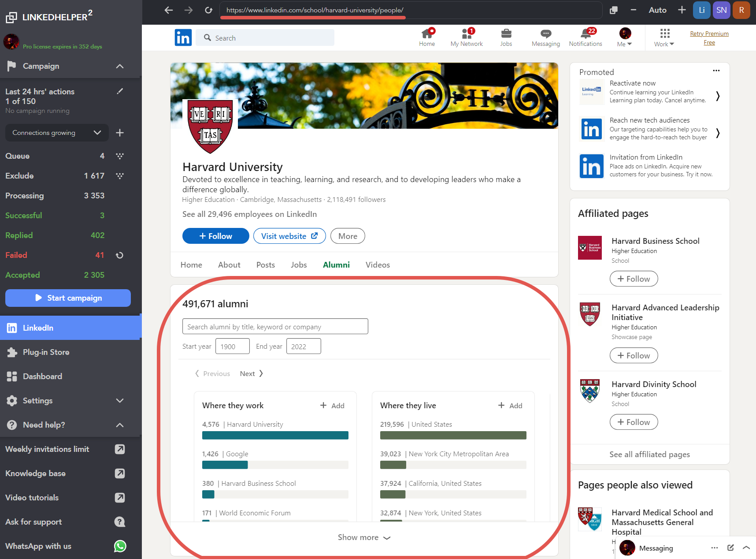Collapse the Need help? section
The height and width of the screenshot is (559, 756).
(120, 425)
